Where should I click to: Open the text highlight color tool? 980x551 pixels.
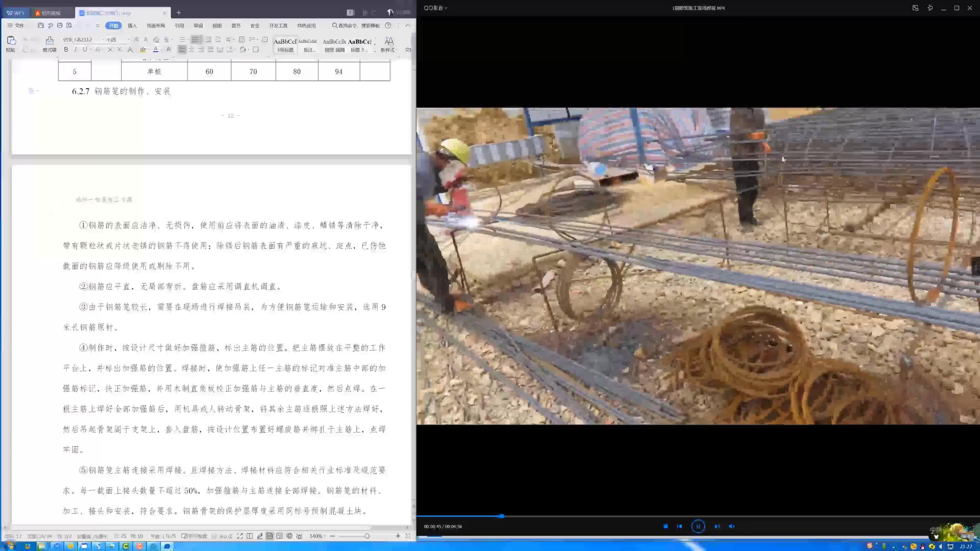click(x=143, y=50)
